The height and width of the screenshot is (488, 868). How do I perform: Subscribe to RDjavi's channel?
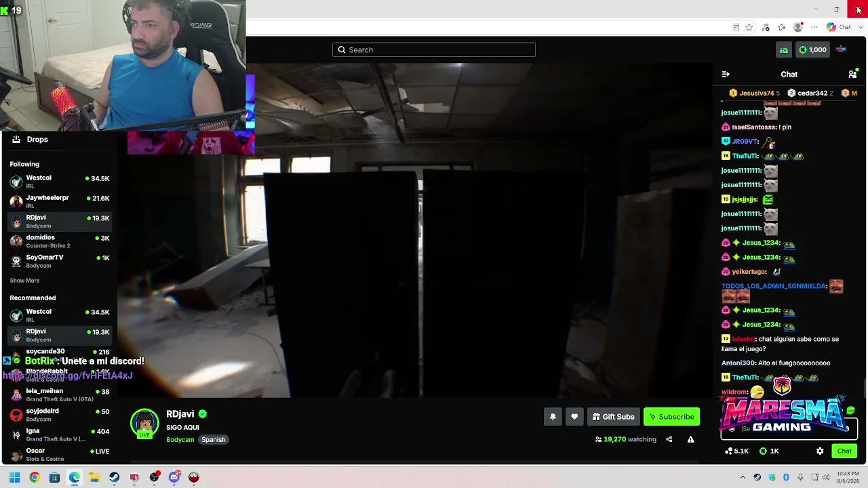[x=671, y=417]
